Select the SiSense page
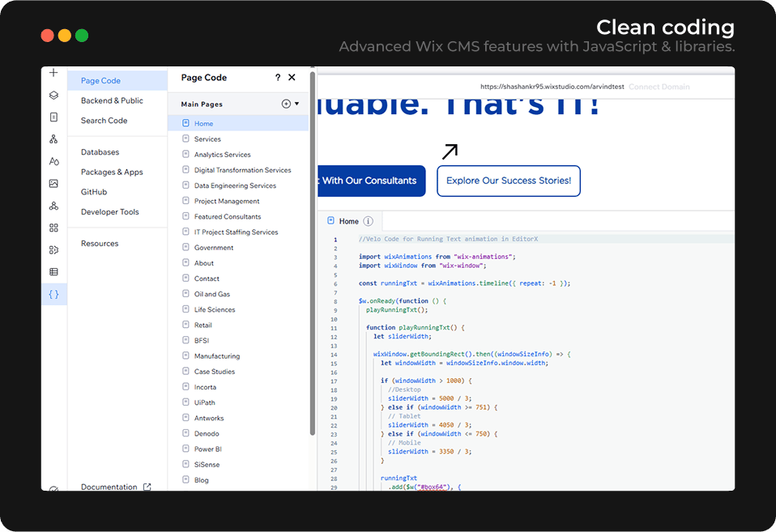 [238, 465]
